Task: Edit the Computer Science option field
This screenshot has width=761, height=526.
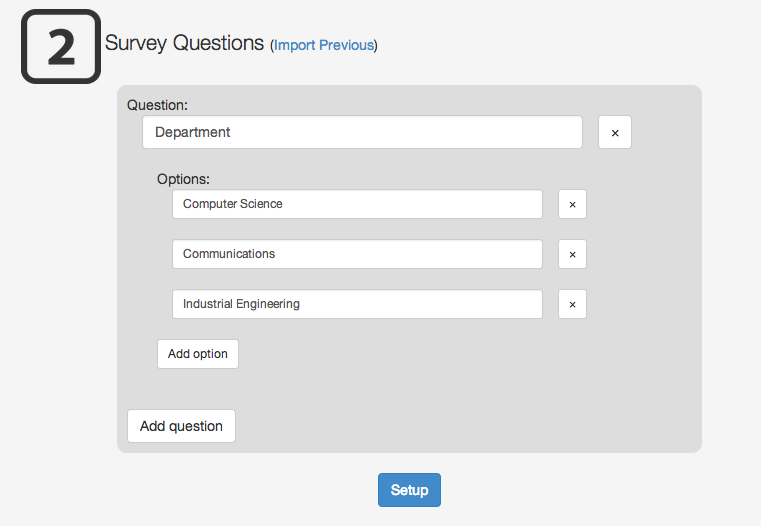Action: point(357,204)
